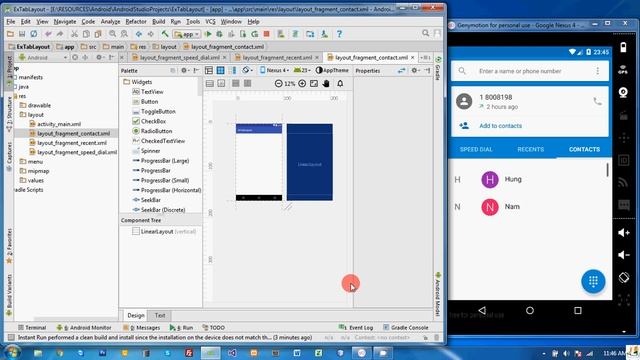Click the emulator Home navigation button
Screen dimensions: 640x360
[530, 311]
